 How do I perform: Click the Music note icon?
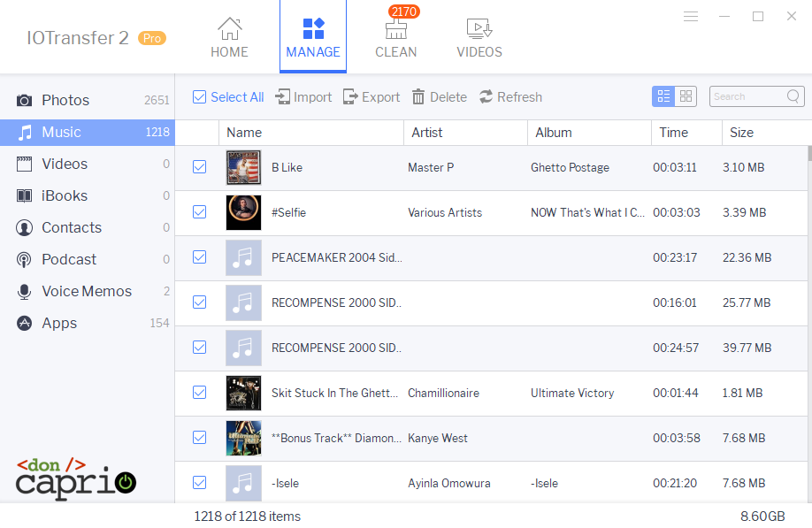(x=25, y=133)
